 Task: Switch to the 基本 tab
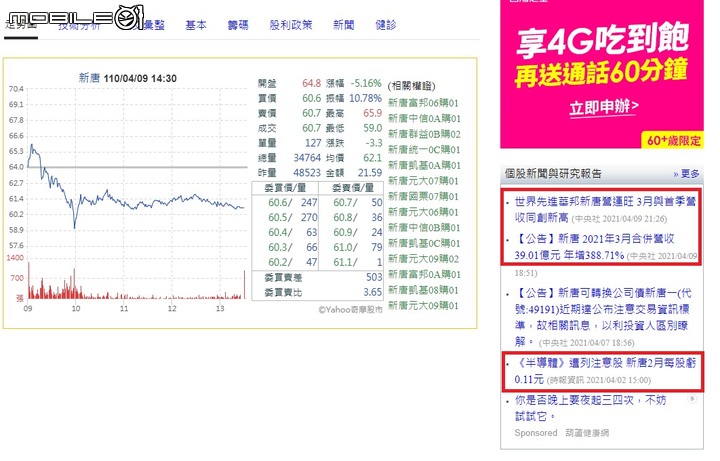click(x=196, y=25)
